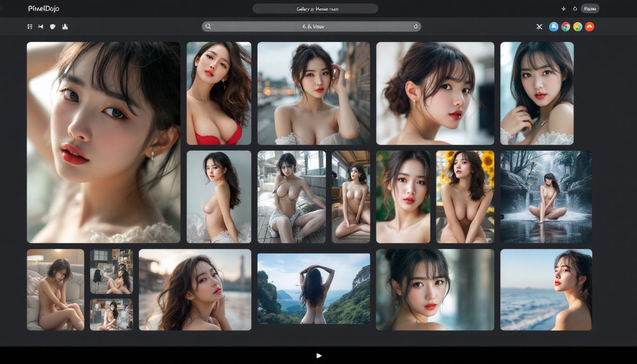Click the bookmark icon in the toolbar
Viewport: 637px width, 364px height.
tap(41, 27)
